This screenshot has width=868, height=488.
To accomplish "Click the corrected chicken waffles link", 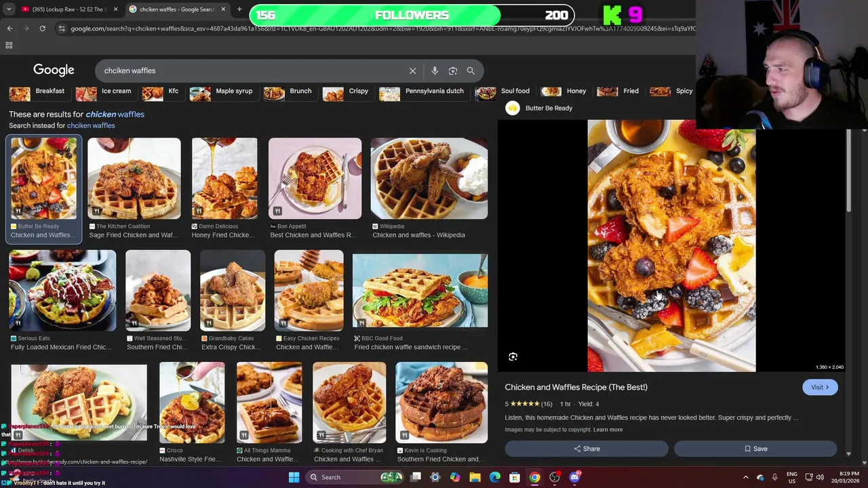I will (x=115, y=114).
